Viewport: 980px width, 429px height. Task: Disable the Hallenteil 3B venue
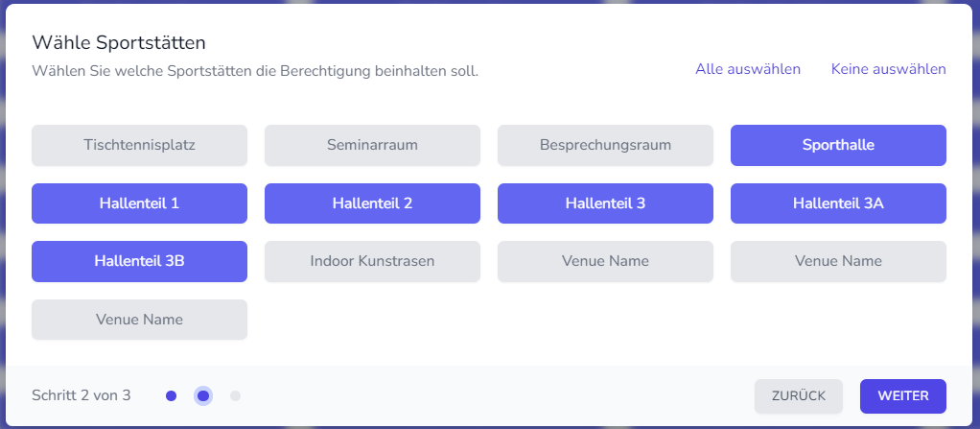coord(139,261)
